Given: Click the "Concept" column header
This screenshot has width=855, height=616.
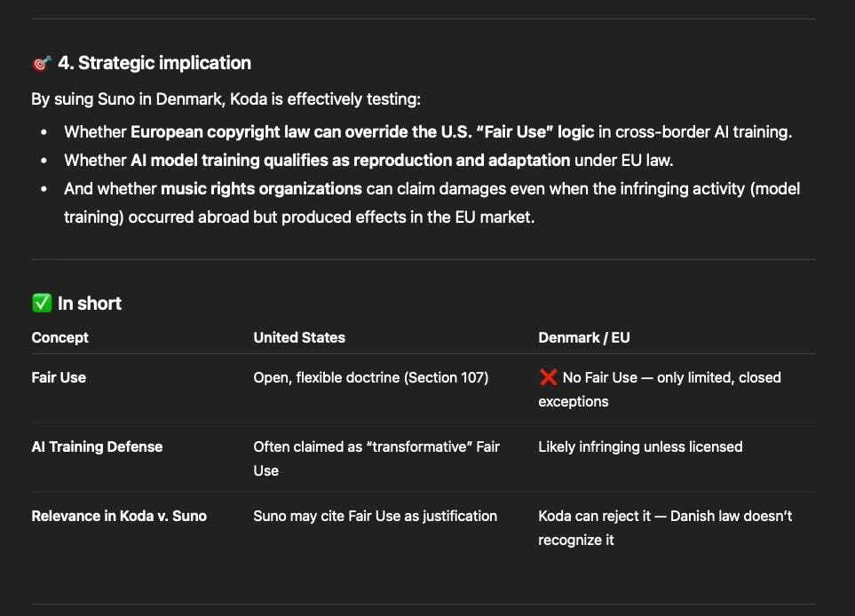Looking at the screenshot, I should point(59,337).
